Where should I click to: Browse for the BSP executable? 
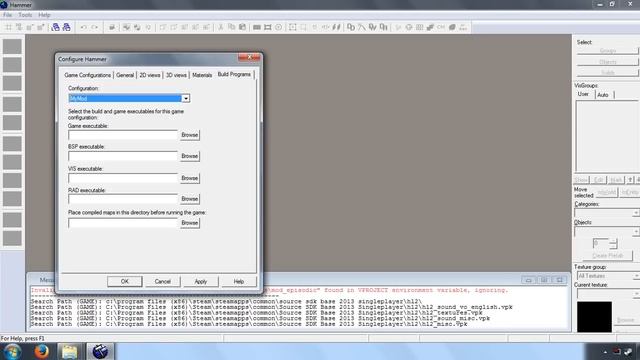point(189,156)
